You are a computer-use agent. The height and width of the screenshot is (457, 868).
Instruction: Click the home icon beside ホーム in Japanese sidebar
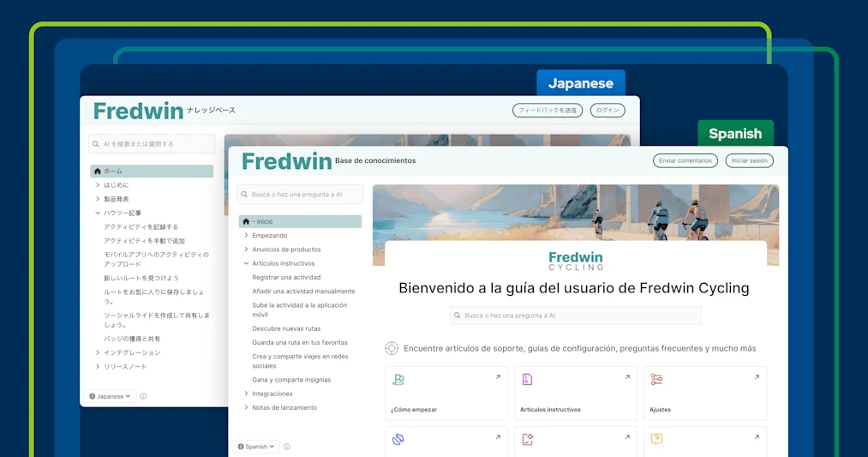(98, 171)
